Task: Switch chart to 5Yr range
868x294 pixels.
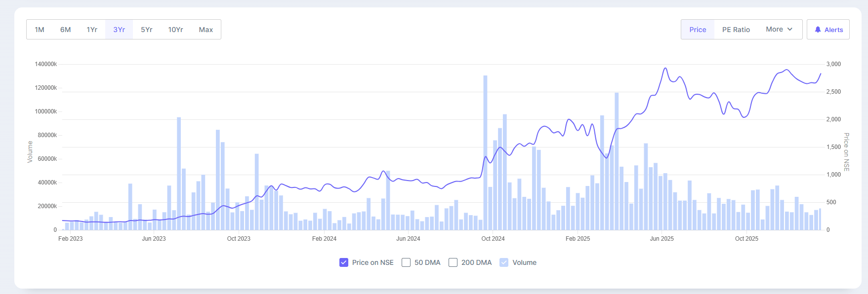Action: pos(147,30)
